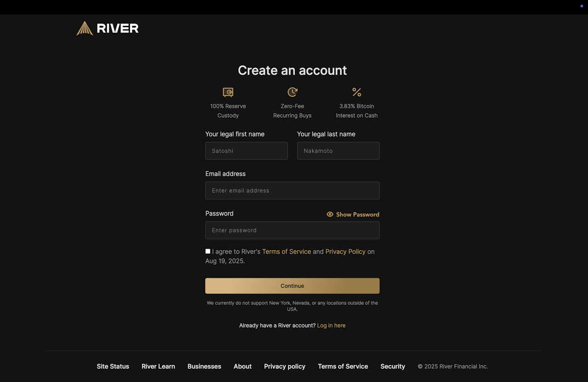Click the 100% Reserve Custody safe icon
588x382 pixels.
click(228, 92)
